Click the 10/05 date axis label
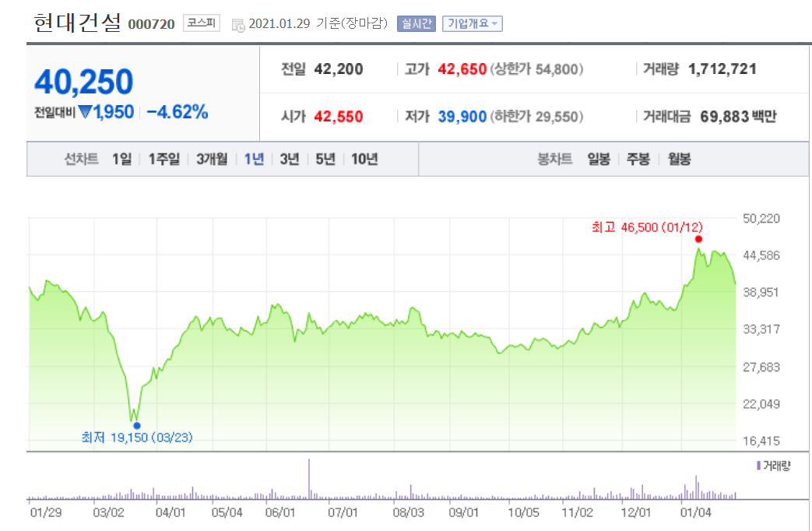This screenshot has width=812, height=531. tap(523, 513)
